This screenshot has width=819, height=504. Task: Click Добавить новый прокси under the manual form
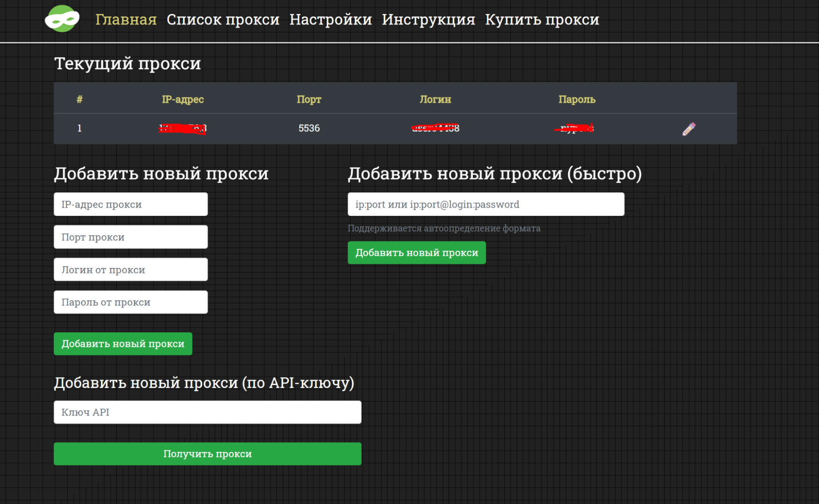tap(123, 344)
